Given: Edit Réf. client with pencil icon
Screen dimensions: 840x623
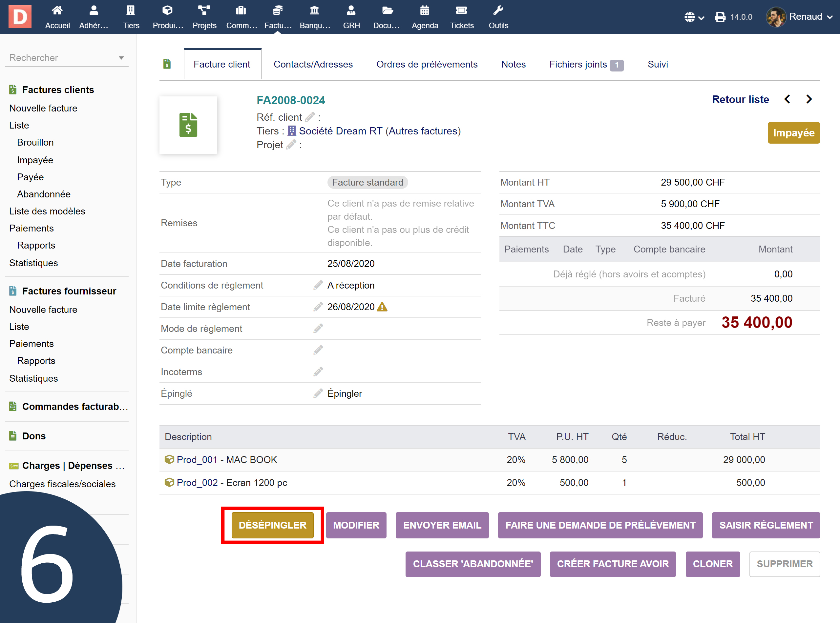Looking at the screenshot, I should (310, 117).
